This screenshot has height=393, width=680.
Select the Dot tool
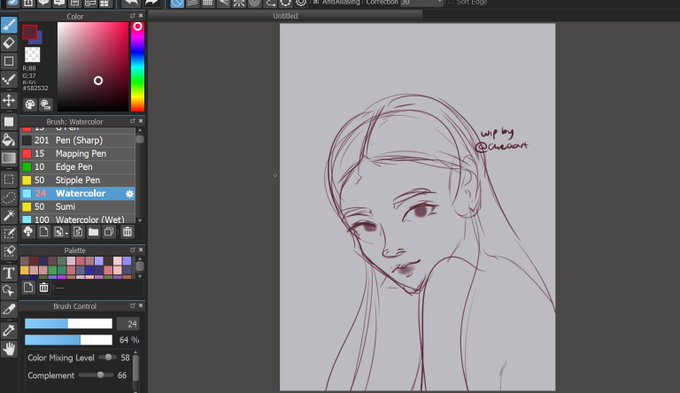[x=9, y=80]
